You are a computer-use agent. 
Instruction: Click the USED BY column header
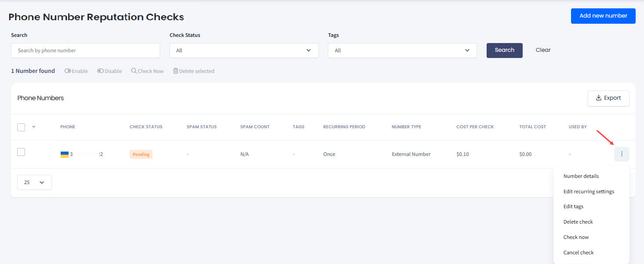[x=578, y=127]
